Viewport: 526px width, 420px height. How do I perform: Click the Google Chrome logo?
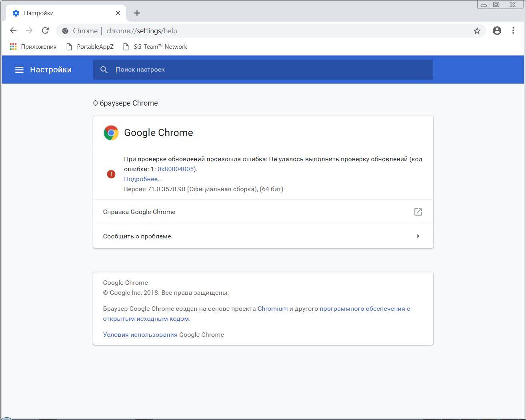(x=111, y=133)
